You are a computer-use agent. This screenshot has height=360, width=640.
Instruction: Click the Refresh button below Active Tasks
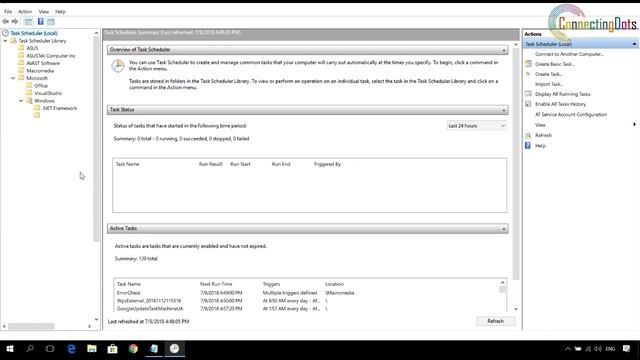[496, 321]
